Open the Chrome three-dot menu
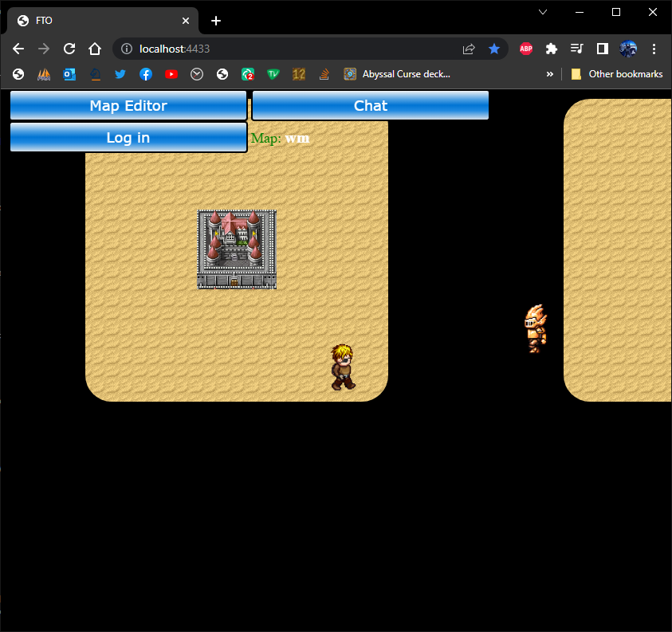 (654, 49)
